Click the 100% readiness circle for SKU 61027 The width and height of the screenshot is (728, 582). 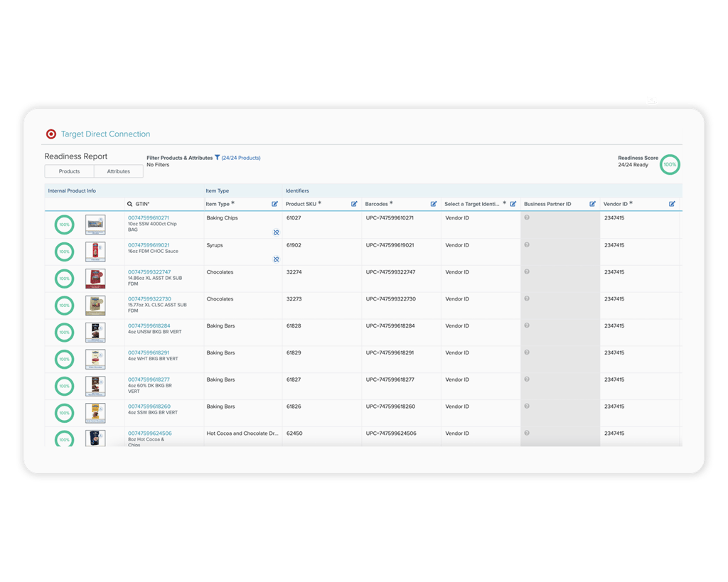coord(65,225)
